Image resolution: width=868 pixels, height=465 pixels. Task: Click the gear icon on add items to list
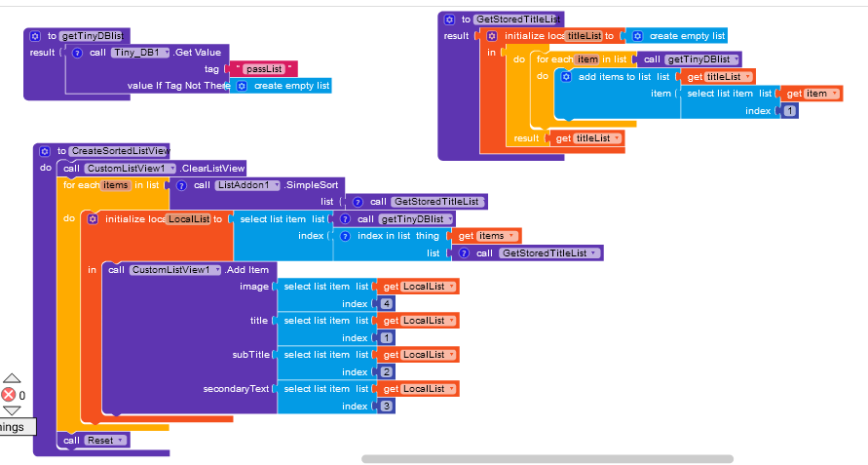(x=566, y=77)
